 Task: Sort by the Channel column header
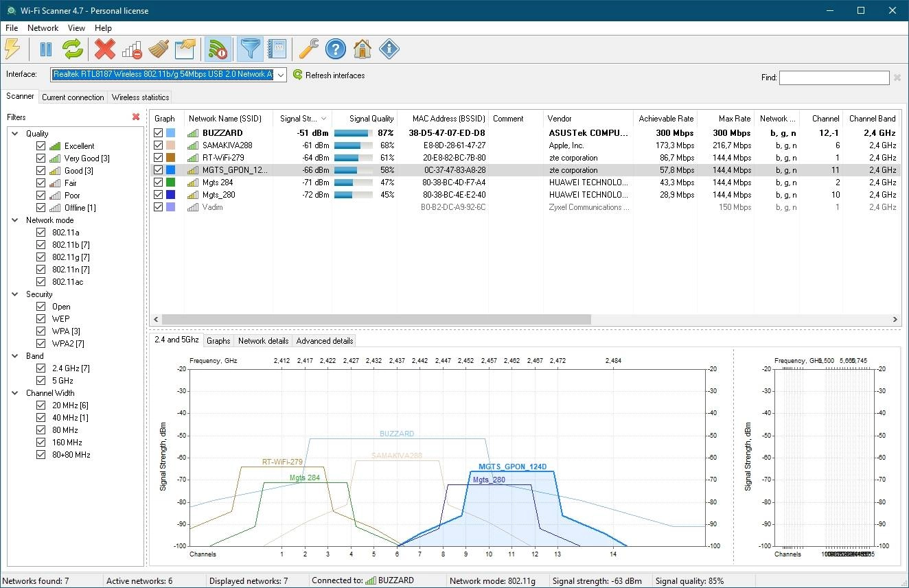(x=822, y=119)
